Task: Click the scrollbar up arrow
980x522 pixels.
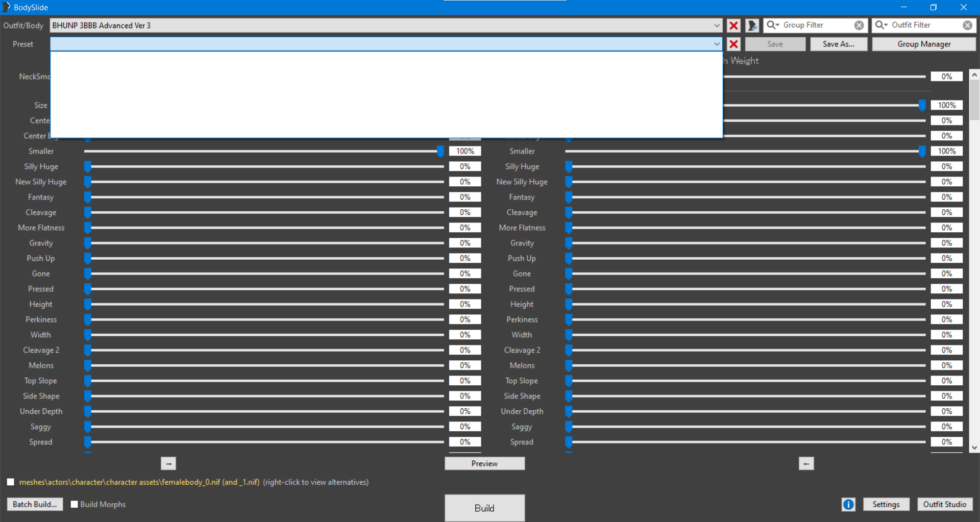Action: tap(974, 74)
